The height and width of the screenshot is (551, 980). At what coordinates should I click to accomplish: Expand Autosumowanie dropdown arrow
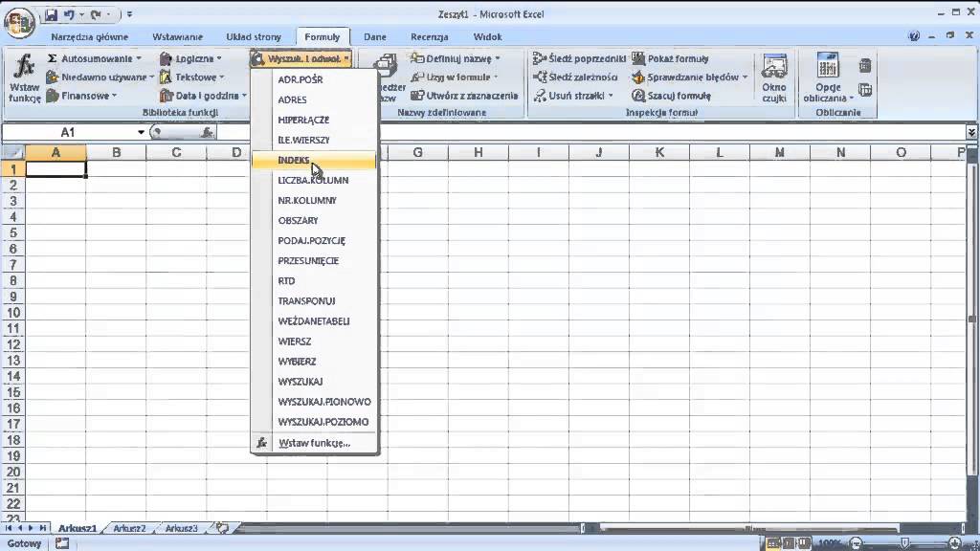point(139,58)
